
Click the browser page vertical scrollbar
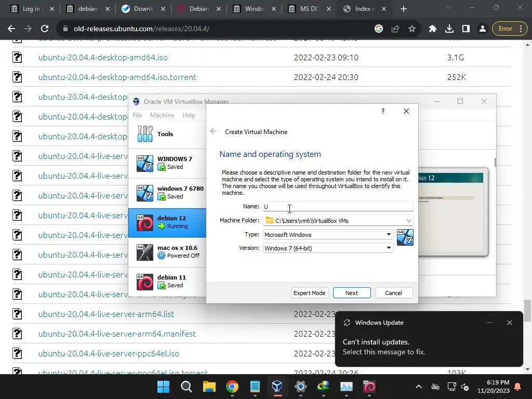pos(527,310)
